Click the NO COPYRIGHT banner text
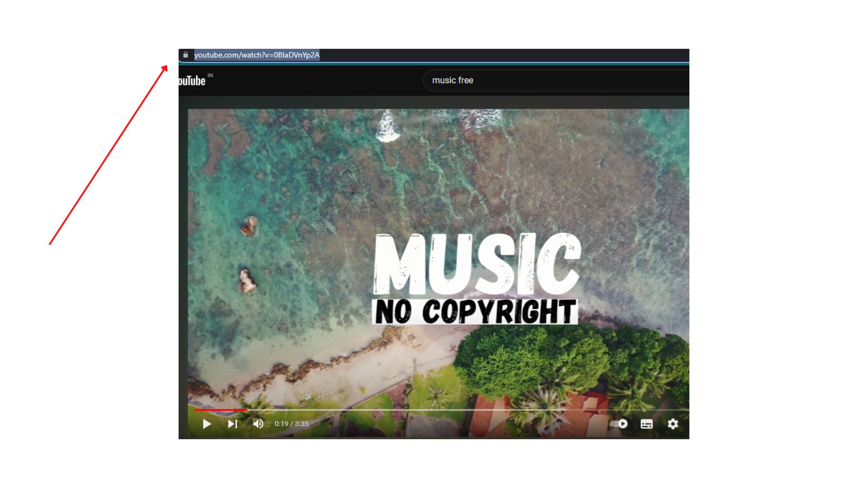This screenshot has height=488, width=868. (475, 312)
